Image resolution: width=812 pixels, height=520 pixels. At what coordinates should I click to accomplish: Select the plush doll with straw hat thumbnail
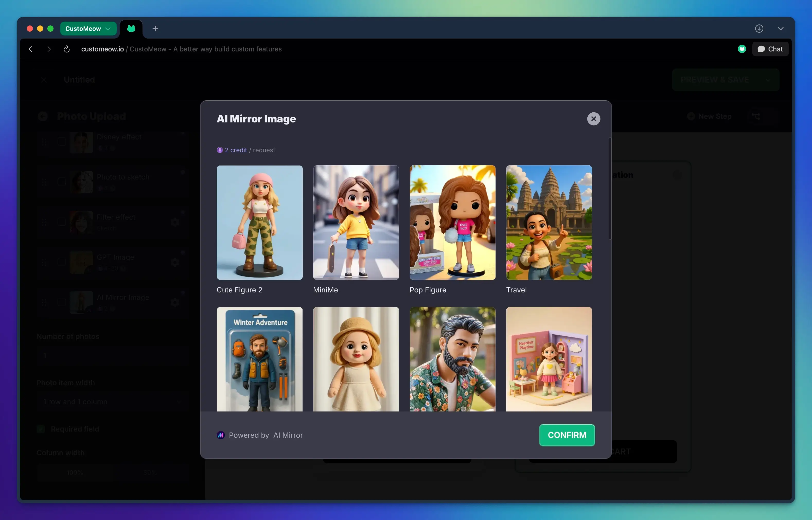tap(356, 359)
